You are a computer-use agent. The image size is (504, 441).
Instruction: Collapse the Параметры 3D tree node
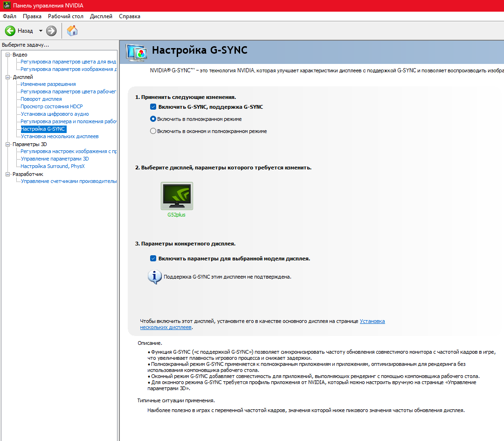coord(7,144)
